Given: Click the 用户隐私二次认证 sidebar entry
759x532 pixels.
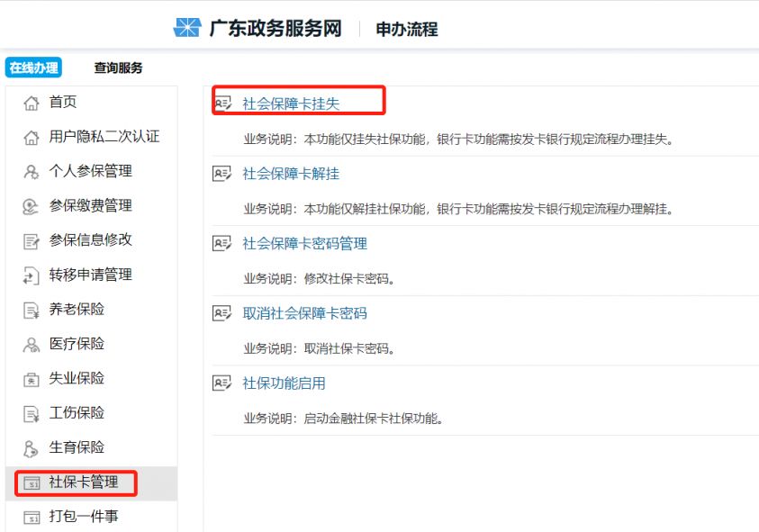Looking at the screenshot, I should [86, 136].
